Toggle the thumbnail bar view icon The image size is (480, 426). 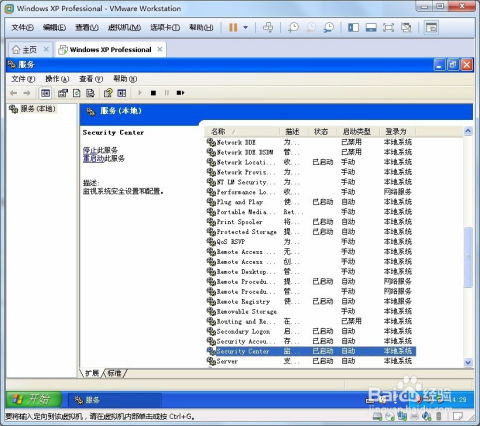371,27
